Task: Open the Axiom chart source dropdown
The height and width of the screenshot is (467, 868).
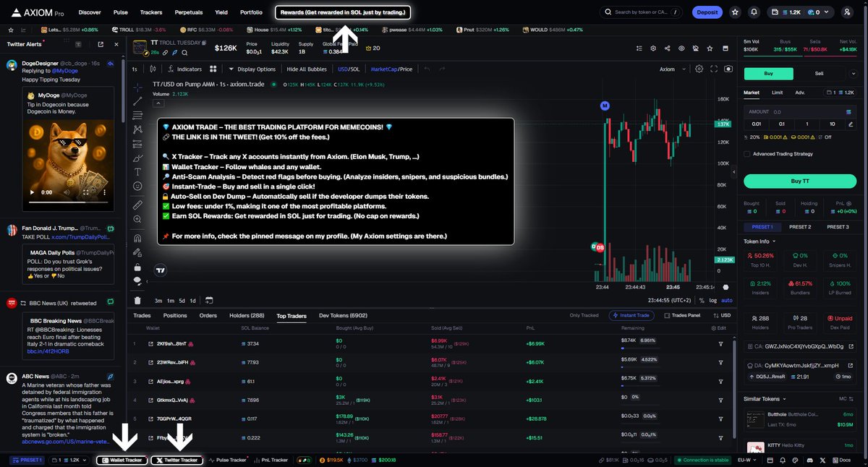Action: click(671, 69)
